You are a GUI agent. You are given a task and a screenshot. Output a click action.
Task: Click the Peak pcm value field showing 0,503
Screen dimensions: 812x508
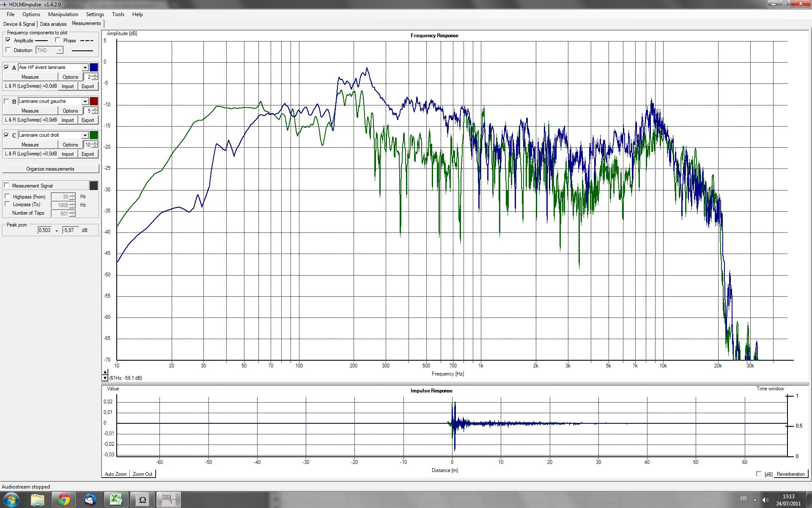44,230
